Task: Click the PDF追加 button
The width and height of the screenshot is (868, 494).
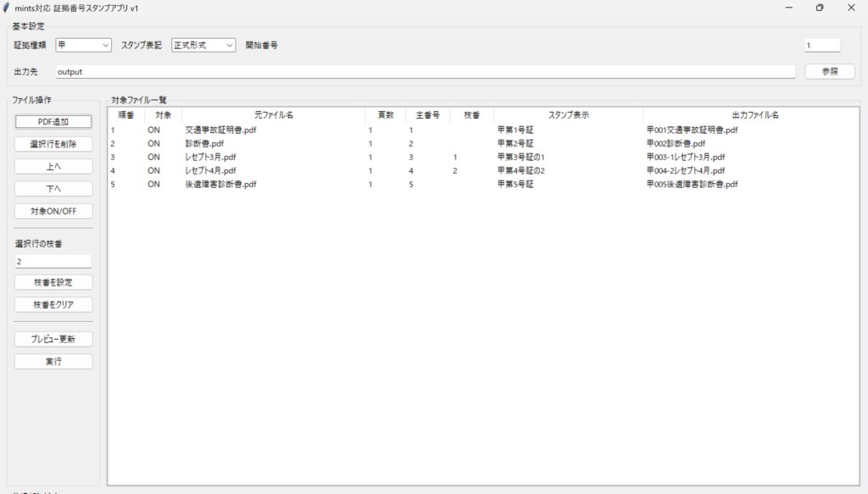Action: (53, 121)
